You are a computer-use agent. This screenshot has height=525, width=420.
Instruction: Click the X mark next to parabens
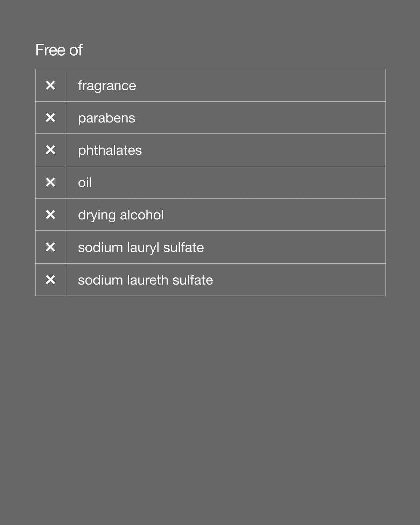click(x=50, y=118)
